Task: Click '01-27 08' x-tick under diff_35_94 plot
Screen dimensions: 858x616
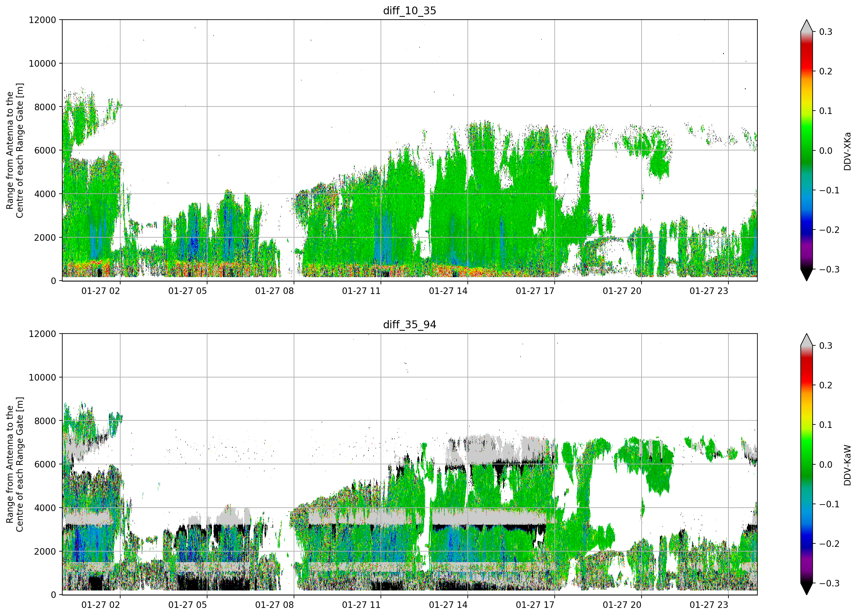Action: 275,605
